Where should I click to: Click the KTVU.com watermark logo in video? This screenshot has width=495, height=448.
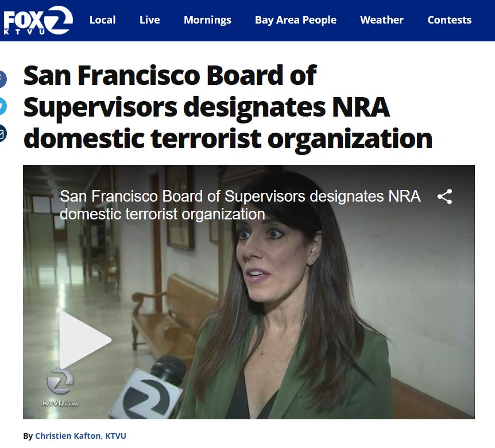point(60,388)
